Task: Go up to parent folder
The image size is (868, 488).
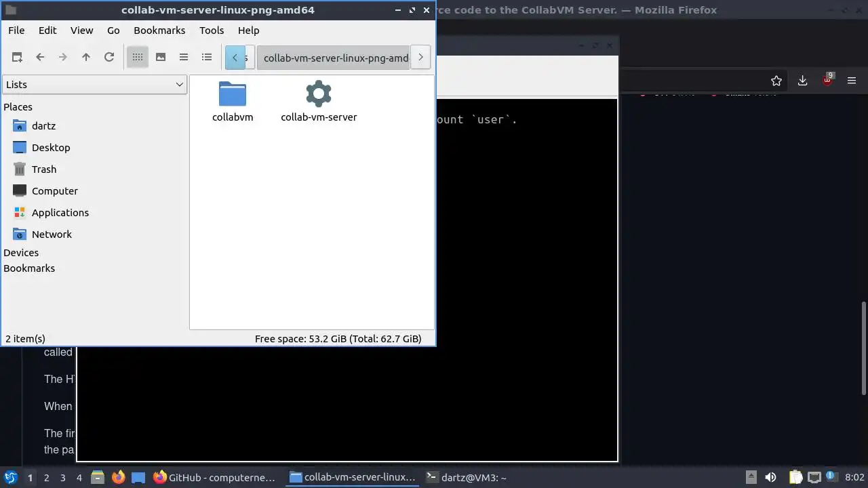Action: pyautogui.click(x=86, y=58)
